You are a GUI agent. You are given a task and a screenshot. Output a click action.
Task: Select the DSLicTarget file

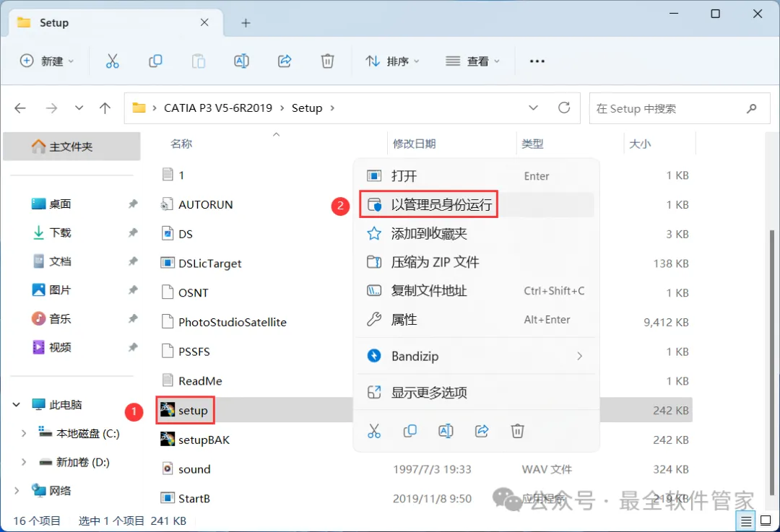click(x=209, y=263)
